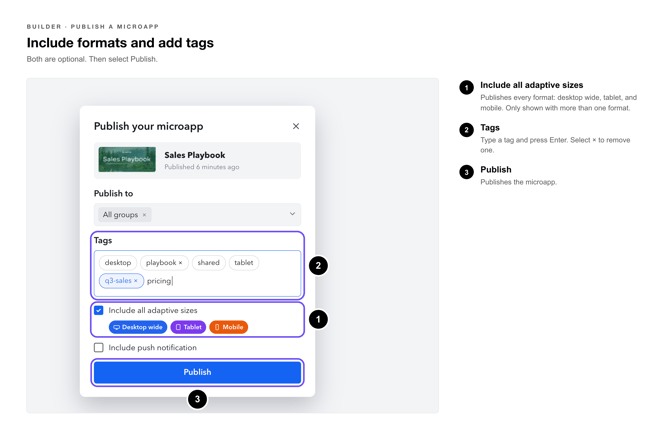Click the Sales Playbook thumbnail
Screen dimensions: 670x430
coord(127,159)
